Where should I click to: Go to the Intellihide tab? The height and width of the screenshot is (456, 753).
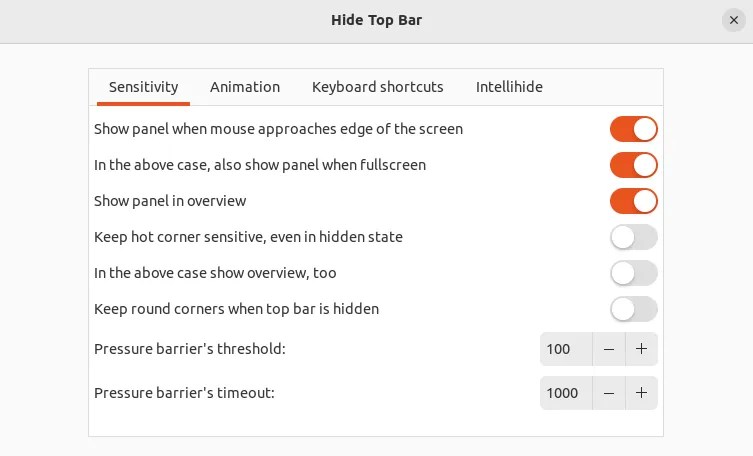509,87
